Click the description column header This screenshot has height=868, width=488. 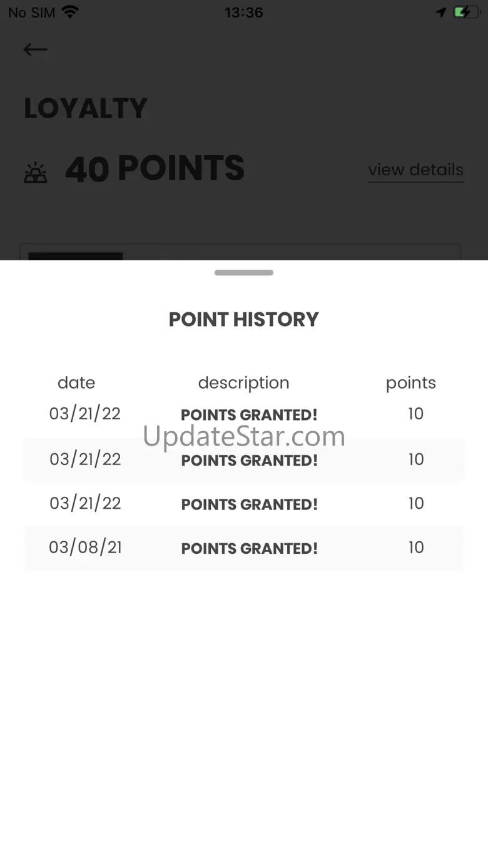(x=244, y=383)
